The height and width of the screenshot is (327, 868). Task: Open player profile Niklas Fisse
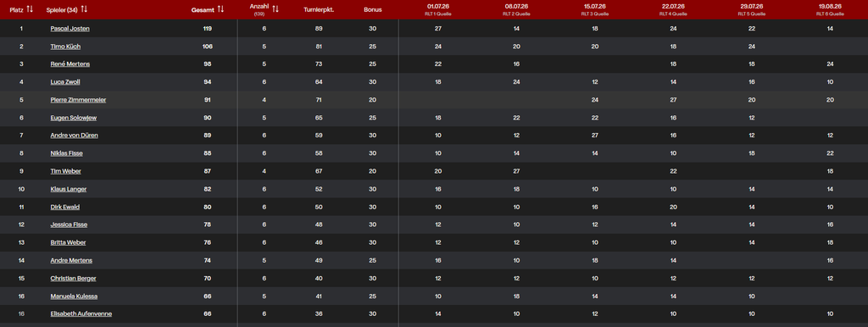pyautogui.click(x=66, y=153)
